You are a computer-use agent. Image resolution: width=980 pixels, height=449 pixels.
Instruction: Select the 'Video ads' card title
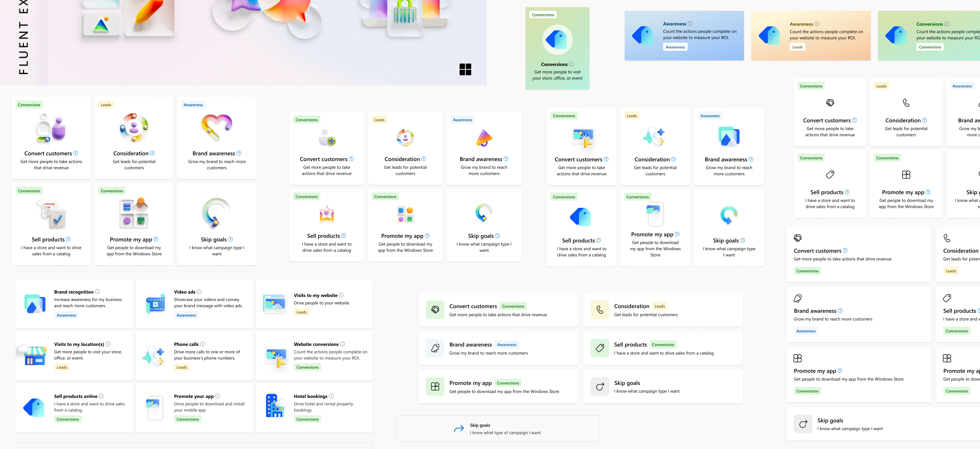coord(185,292)
